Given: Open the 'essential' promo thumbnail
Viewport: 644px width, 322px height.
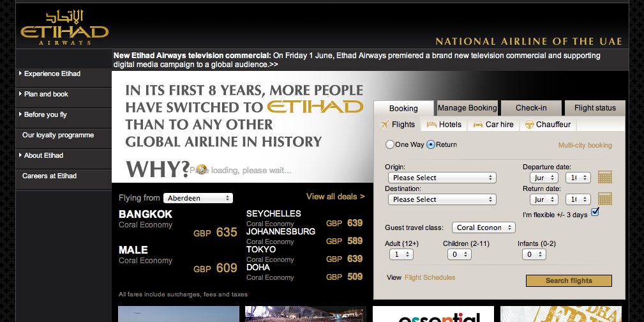Looking at the screenshot, I should point(433,314).
